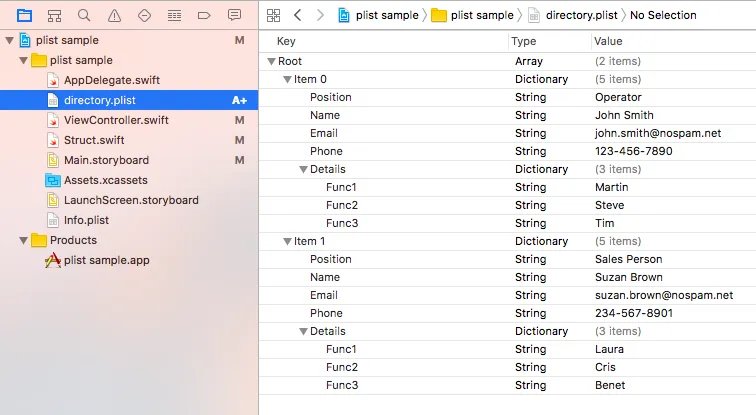Image resolution: width=756 pixels, height=415 pixels.
Task: Select the 234-567-8901 phone value
Action: coord(634,313)
